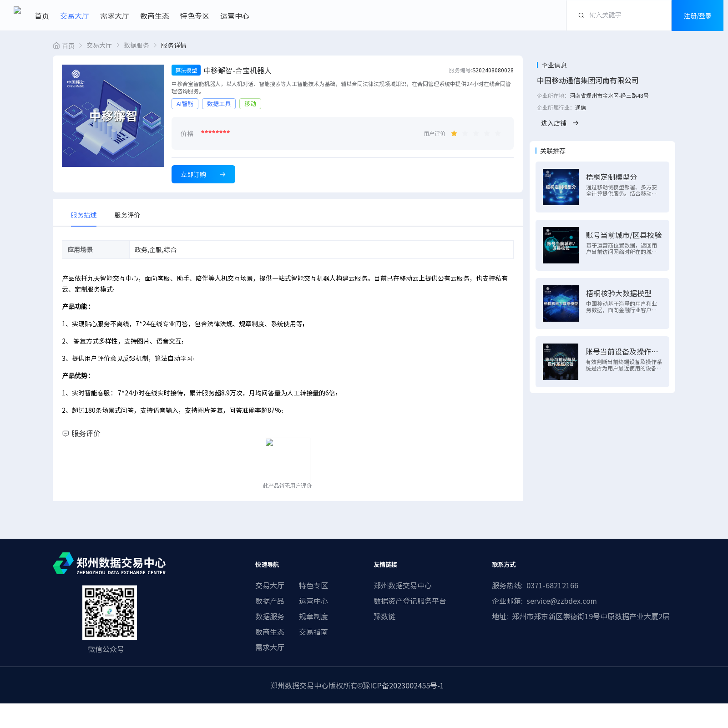Viewport: 728px width, 728px height.
Task: Open the 首页 nav menu item
Action: 42,16
